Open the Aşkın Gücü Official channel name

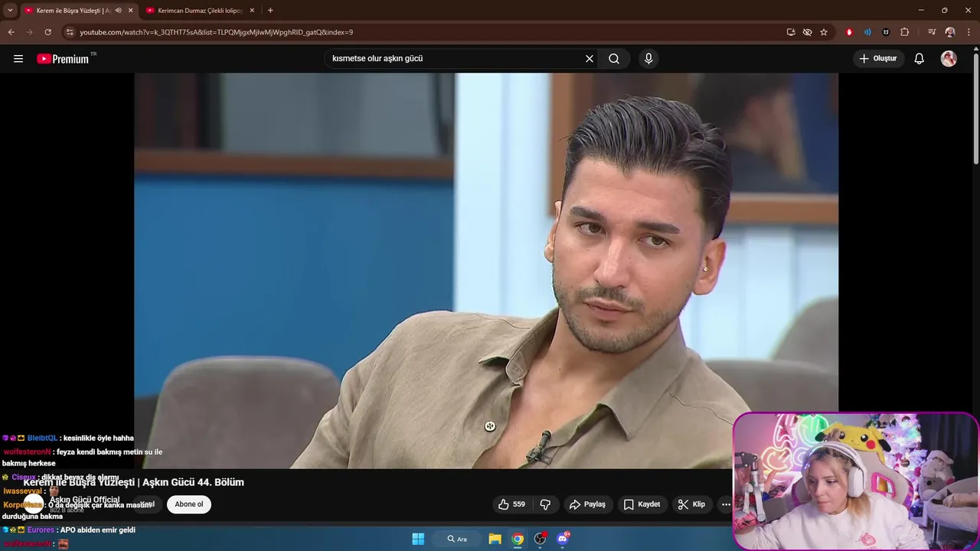[x=84, y=500]
